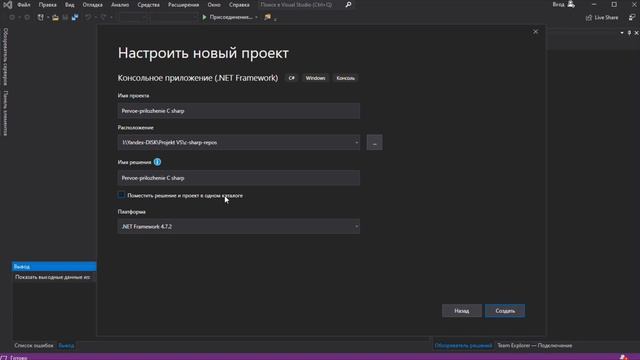Open the Средства menu
The image size is (640, 360).
pos(149,5)
